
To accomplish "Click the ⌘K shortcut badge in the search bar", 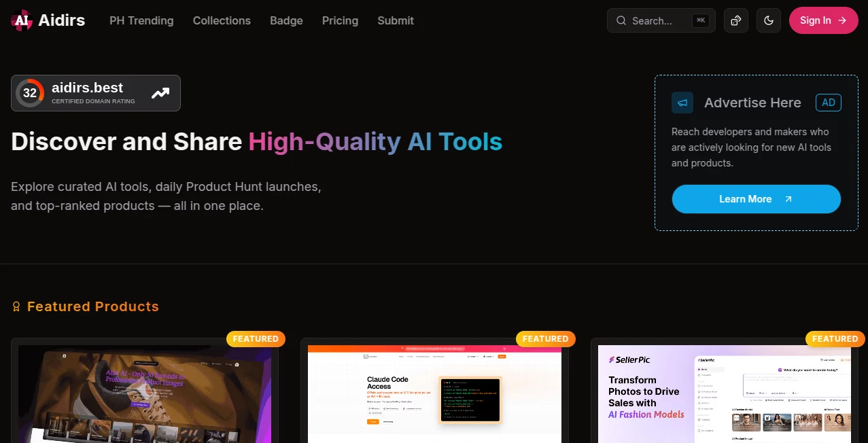I will 701,20.
